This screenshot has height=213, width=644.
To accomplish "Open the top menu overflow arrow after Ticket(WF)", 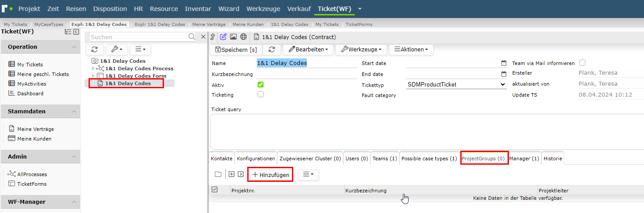I will click(360, 9).
